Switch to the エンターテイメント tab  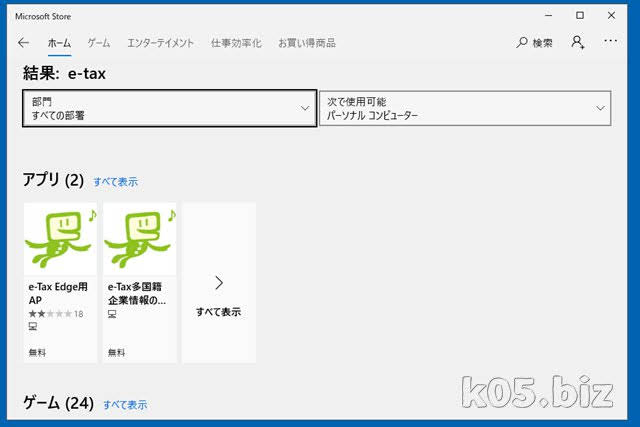[160, 43]
